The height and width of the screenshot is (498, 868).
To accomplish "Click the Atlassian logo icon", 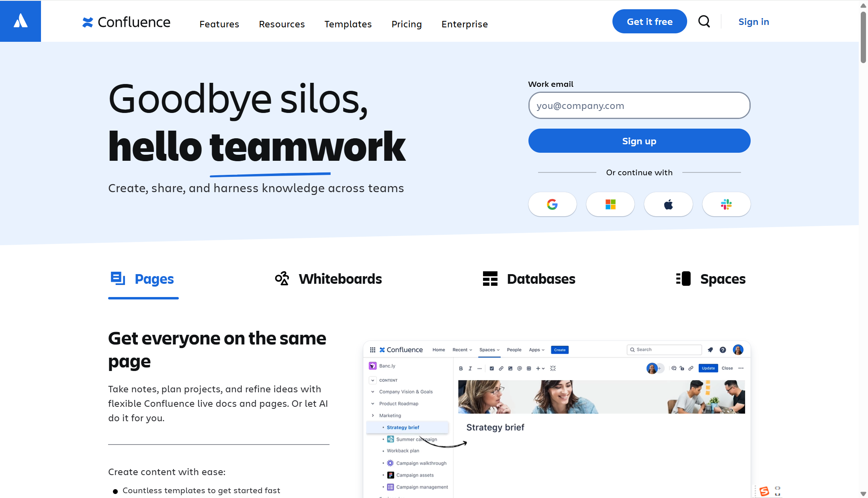I will (20, 21).
